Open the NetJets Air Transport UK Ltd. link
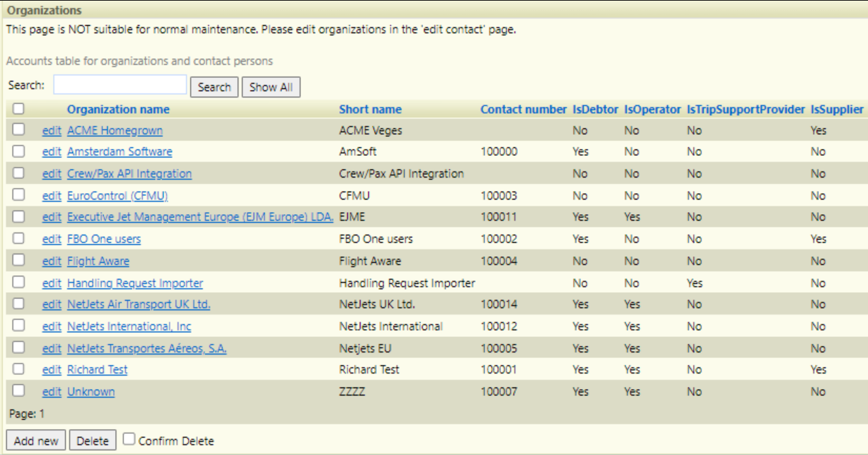868x455 pixels. [x=139, y=305]
